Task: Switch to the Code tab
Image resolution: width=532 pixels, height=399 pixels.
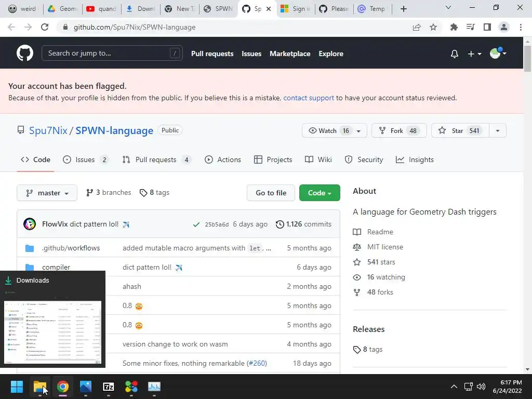Action: pyautogui.click(x=35, y=159)
